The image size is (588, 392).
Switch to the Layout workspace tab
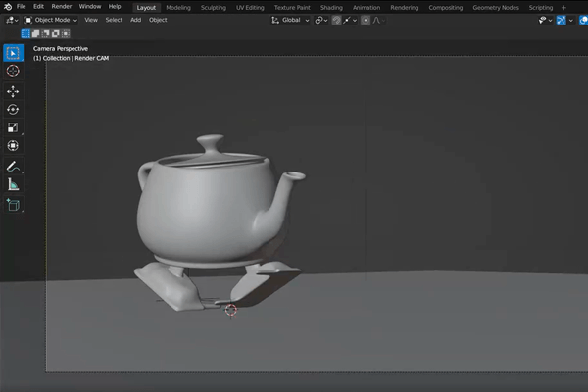(x=146, y=8)
